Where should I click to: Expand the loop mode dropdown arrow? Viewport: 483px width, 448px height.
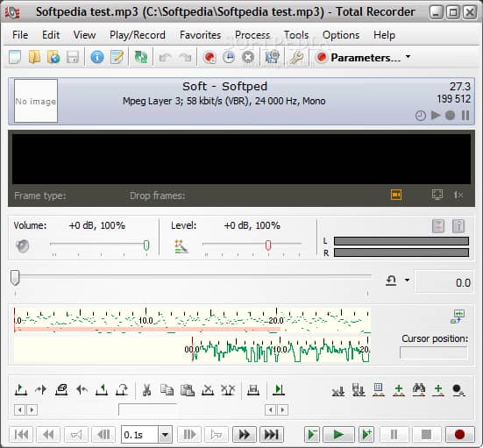pyautogui.click(x=408, y=280)
